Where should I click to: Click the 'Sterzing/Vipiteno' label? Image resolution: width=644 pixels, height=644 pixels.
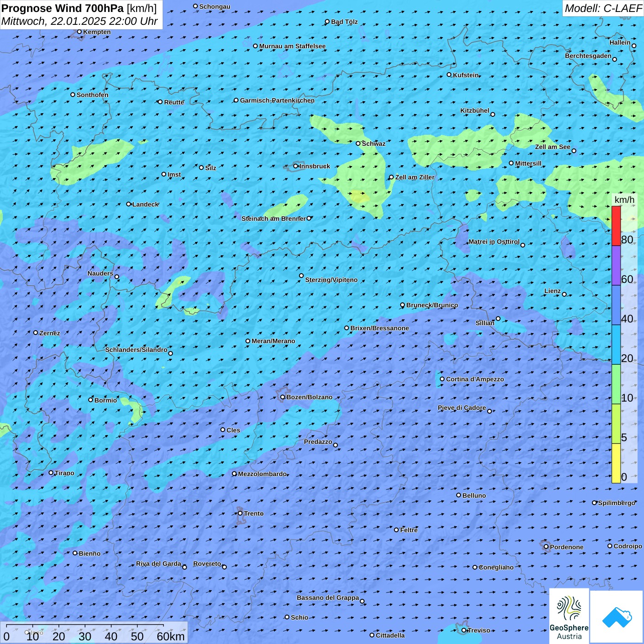pos(331,280)
